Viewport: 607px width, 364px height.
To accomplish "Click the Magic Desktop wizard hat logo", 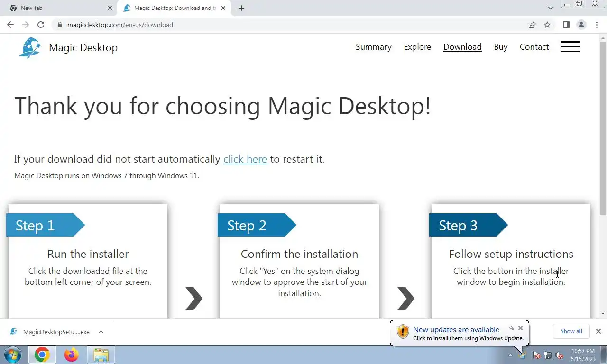I will tap(30, 47).
